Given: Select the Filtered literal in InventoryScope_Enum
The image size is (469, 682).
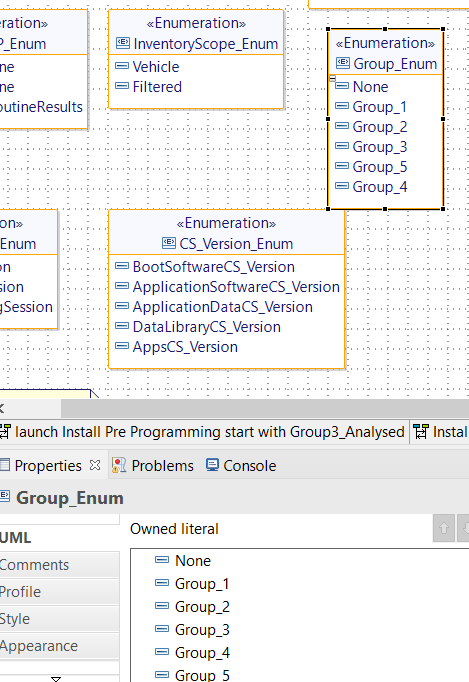Looking at the screenshot, I should (x=157, y=87).
